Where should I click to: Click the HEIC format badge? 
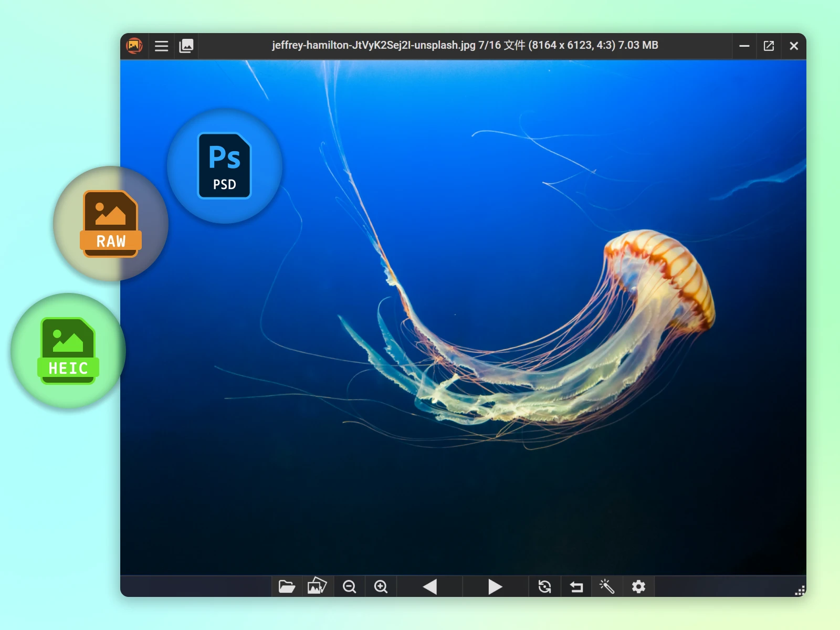tap(68, 351)
